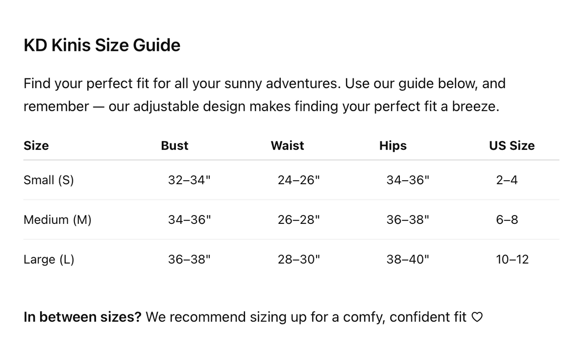Click the Small (S) row label
This screenshot has height=364, width=588.
49,180
